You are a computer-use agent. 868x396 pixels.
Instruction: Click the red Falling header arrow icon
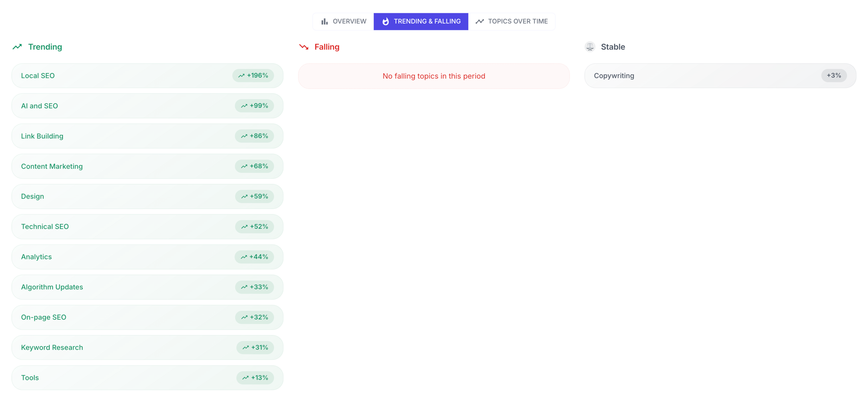(304, 47)
